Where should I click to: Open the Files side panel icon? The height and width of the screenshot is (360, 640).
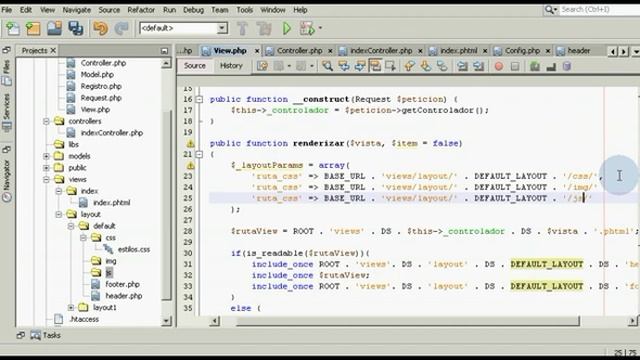pos(7,73)
